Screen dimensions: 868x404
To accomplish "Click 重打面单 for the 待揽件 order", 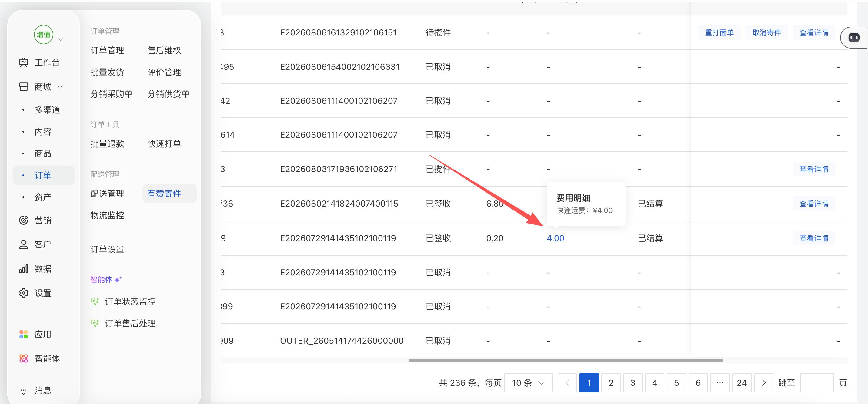I will (719, 33).
